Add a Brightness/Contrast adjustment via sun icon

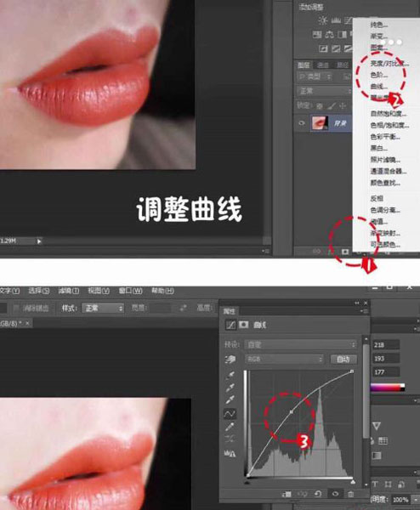click(323, 20)
